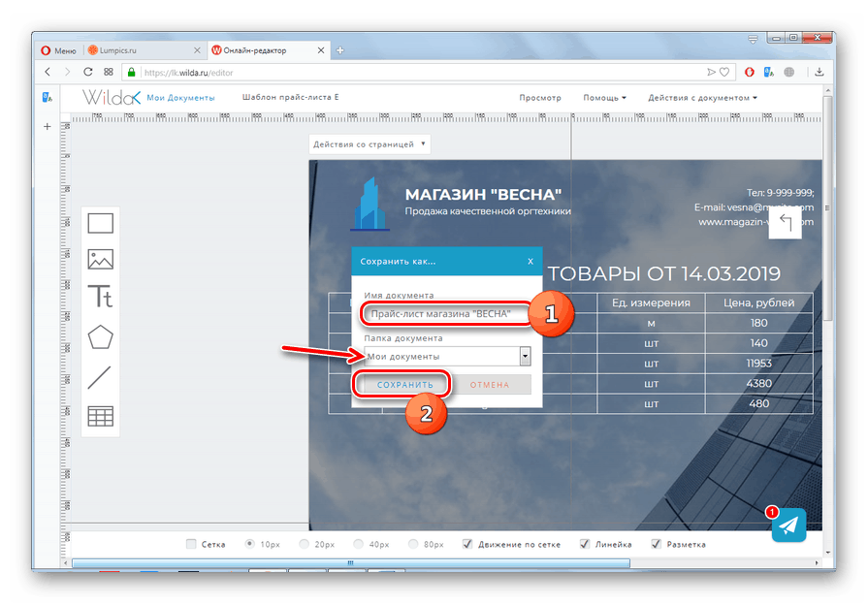The height and width of the screenshot is (604, 868).
Task: Switch to the Lumpics.ru tab
Action: point(142,50)
